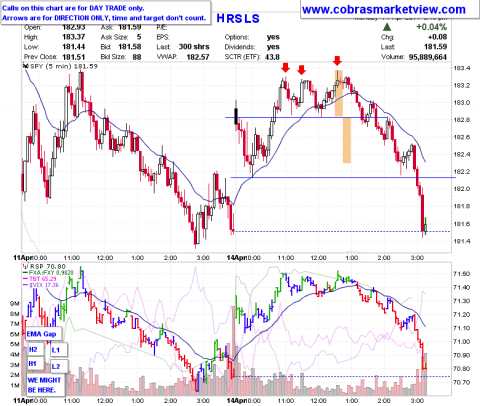Click the HRSLS chart title
Screen dimensions: 480x406
click(238, 19)
